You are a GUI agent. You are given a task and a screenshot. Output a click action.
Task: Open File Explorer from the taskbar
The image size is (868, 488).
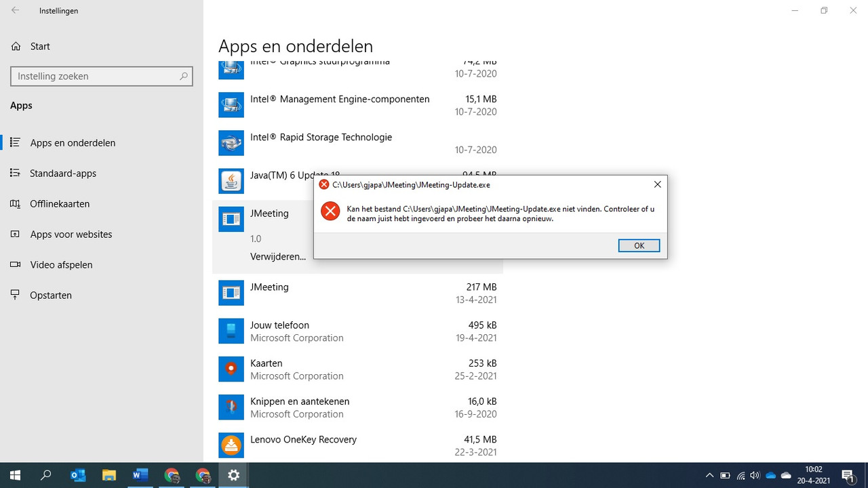pyautogui.click(x=109, y=475)
